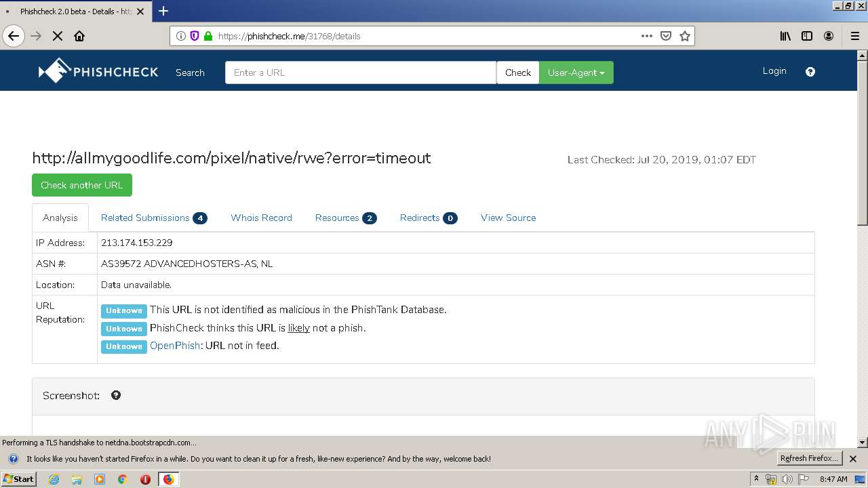Dismiss the Firefox refresh notification
This screenshot has width=868, height=488.
[853, 459]
